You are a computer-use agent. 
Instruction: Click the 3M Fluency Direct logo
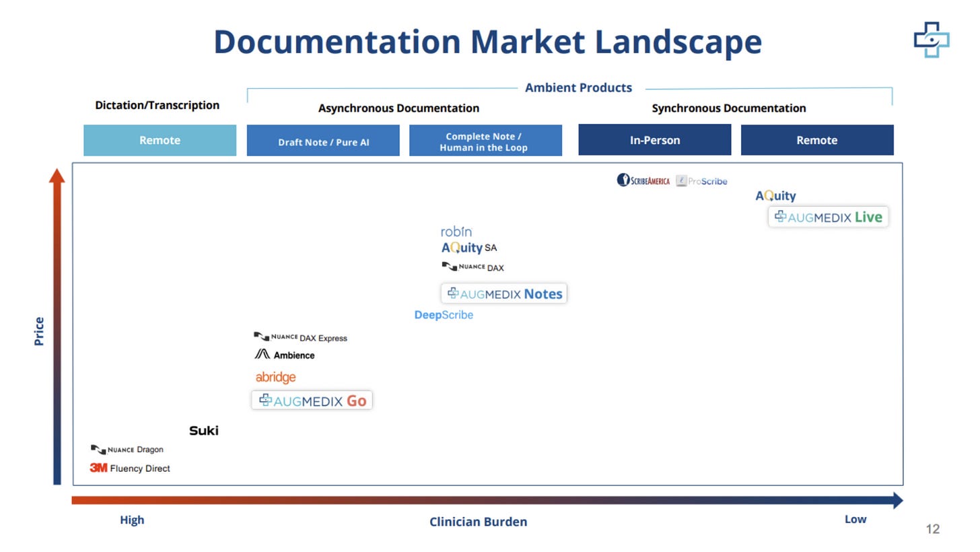(130, 468)
